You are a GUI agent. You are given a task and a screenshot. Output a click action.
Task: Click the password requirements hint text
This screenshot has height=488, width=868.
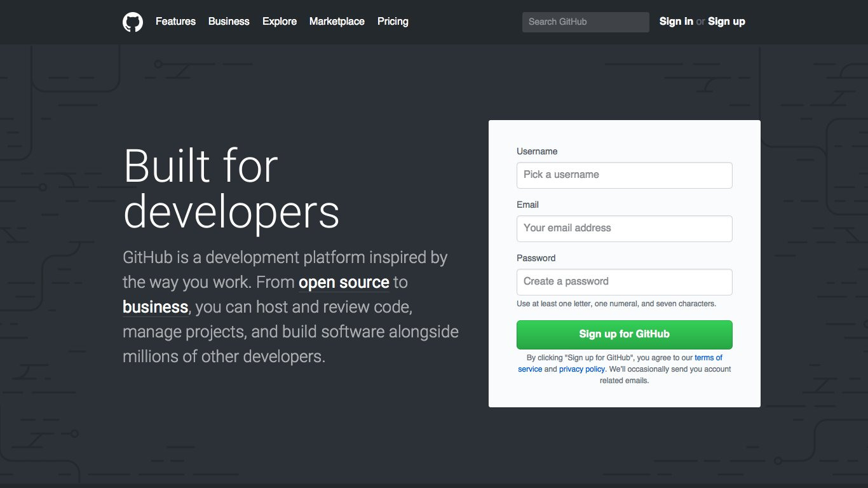[616, 303]
